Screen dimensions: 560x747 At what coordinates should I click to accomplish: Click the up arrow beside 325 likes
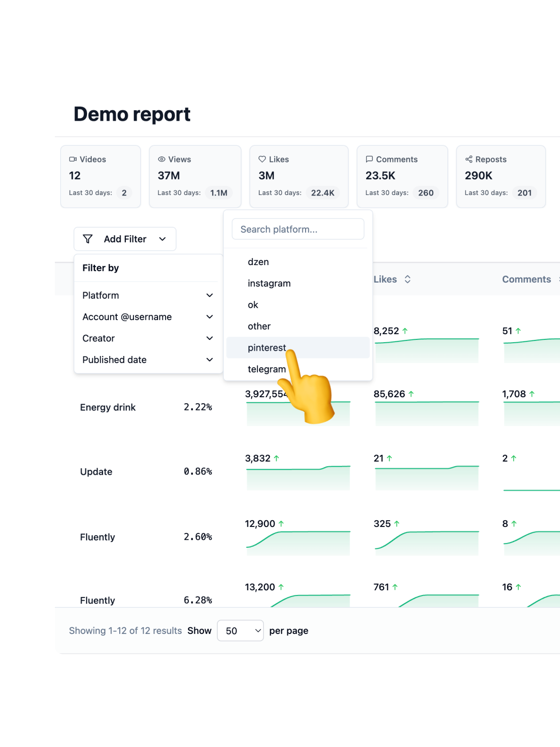(397, 524)
